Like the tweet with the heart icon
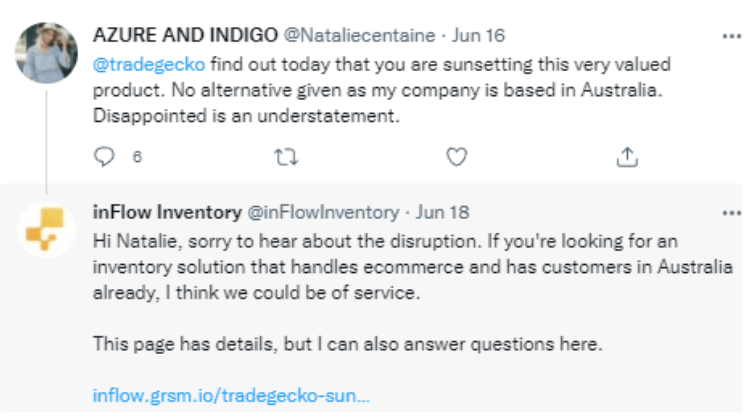 point(456,157)
